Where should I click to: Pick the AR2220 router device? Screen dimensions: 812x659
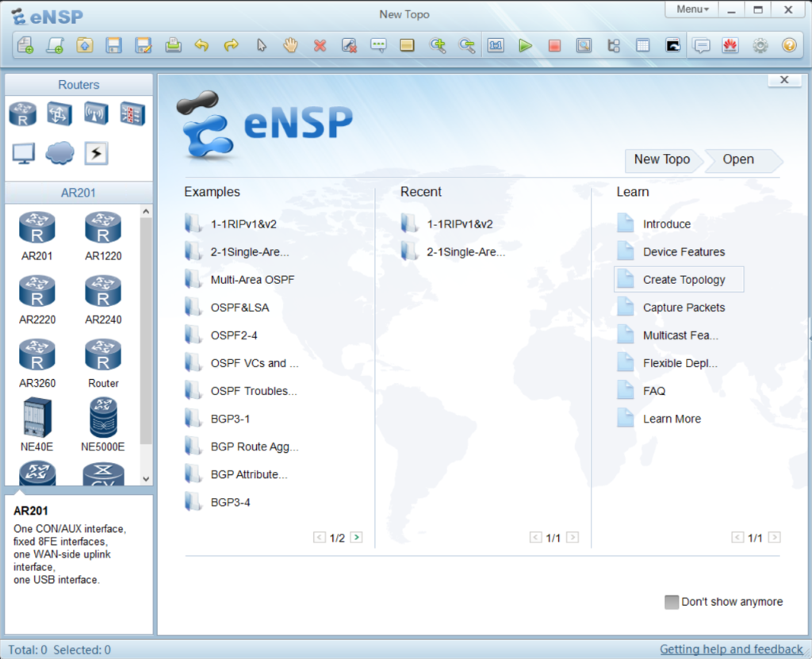click(x=36, y=300)
